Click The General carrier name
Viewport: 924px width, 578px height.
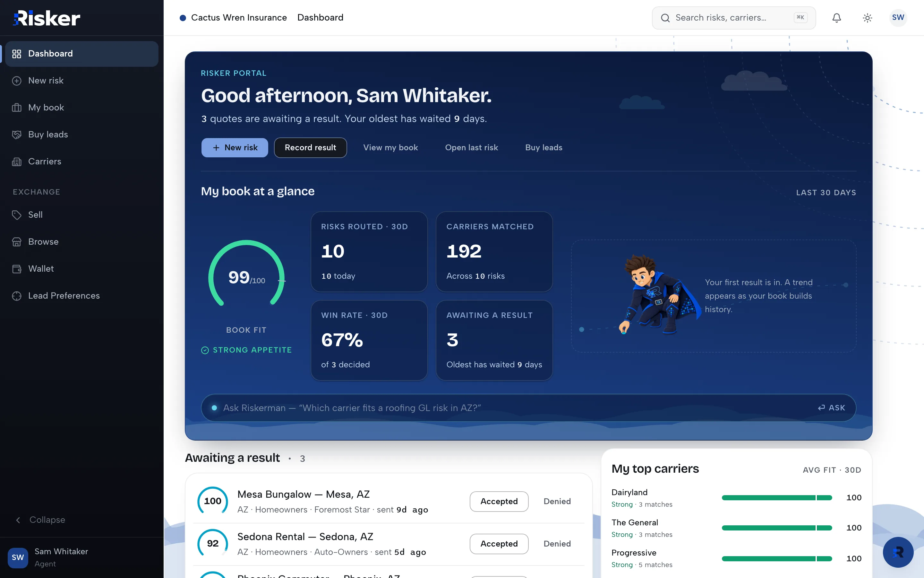[x=635, y=522]
